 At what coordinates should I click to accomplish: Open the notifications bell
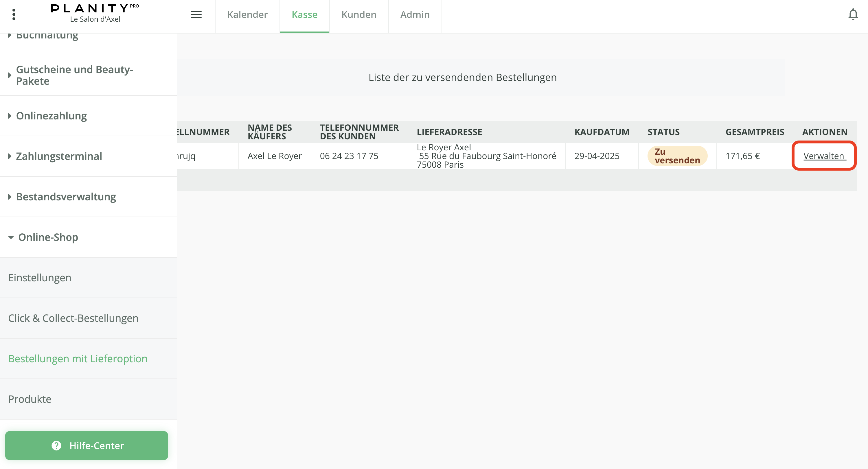point(853,14)
